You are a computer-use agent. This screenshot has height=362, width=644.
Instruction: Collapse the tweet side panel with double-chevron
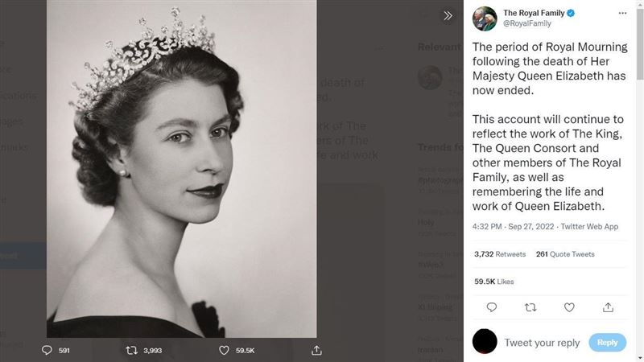(x=448, y=16)
